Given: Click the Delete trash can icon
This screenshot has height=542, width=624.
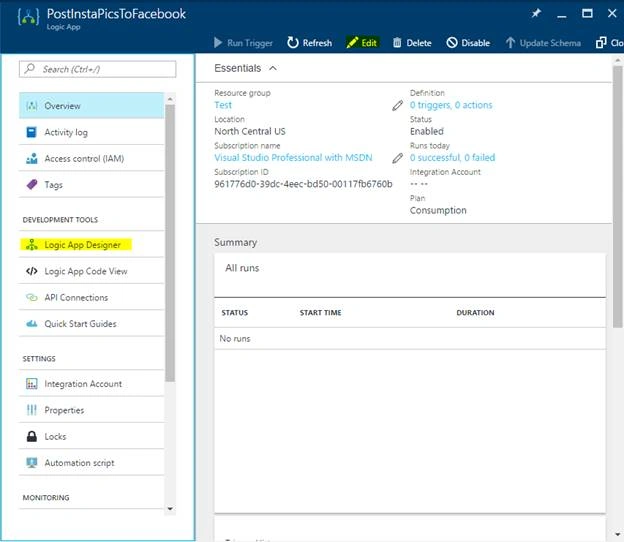Looking at the screenshot, I should pos(397,43).
